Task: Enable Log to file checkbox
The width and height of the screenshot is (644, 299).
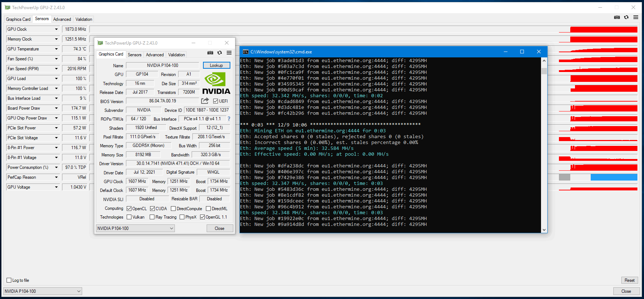Action: 9,280
